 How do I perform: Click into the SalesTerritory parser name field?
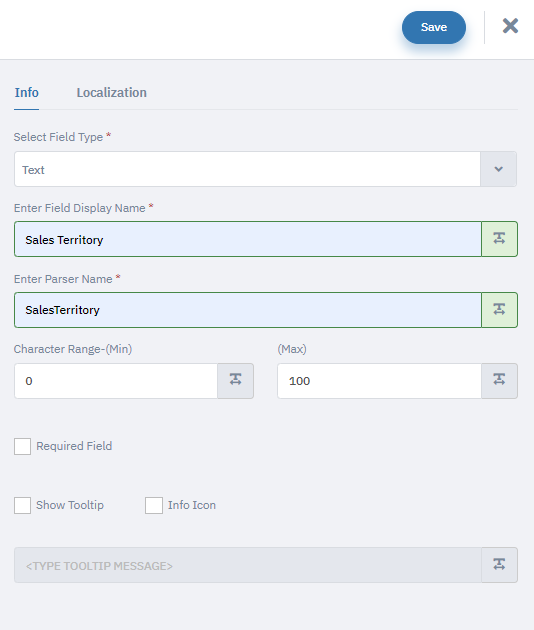248,310
